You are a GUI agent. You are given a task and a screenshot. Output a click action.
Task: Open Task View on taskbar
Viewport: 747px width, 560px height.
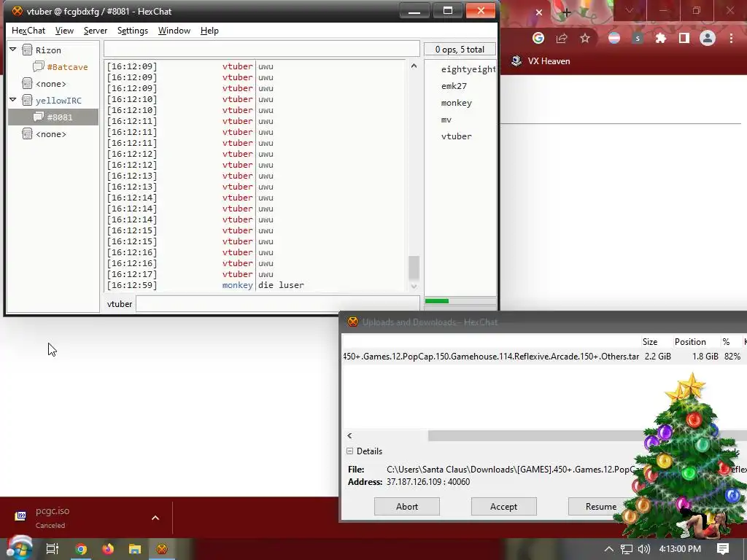pyautogui.click(x=53, y=549)
